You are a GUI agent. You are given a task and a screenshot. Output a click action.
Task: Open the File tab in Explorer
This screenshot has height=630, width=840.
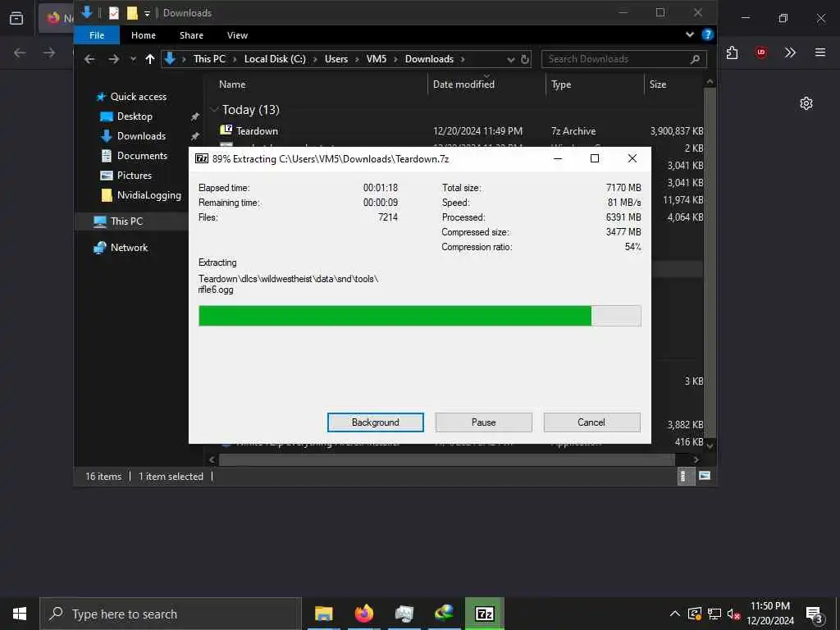pyautogui.click(x=97, y=35)
